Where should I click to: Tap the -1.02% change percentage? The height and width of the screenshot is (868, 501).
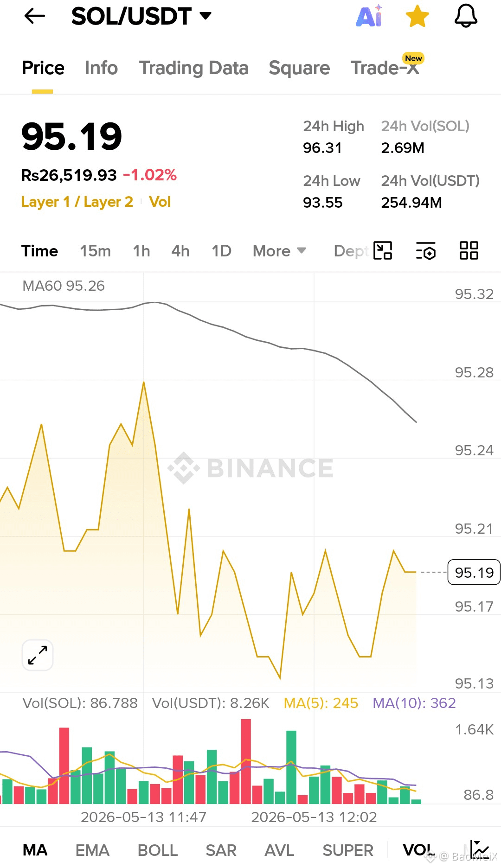(149, 175)
